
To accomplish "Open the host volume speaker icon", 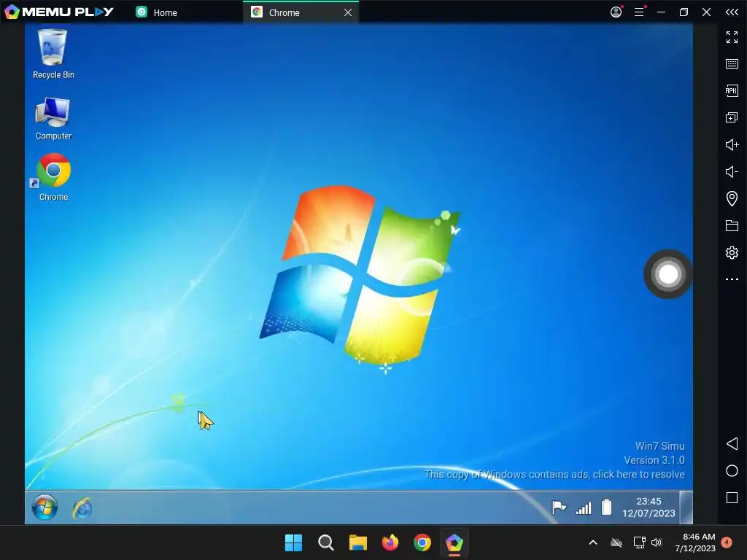I will [x=657, y=542].
